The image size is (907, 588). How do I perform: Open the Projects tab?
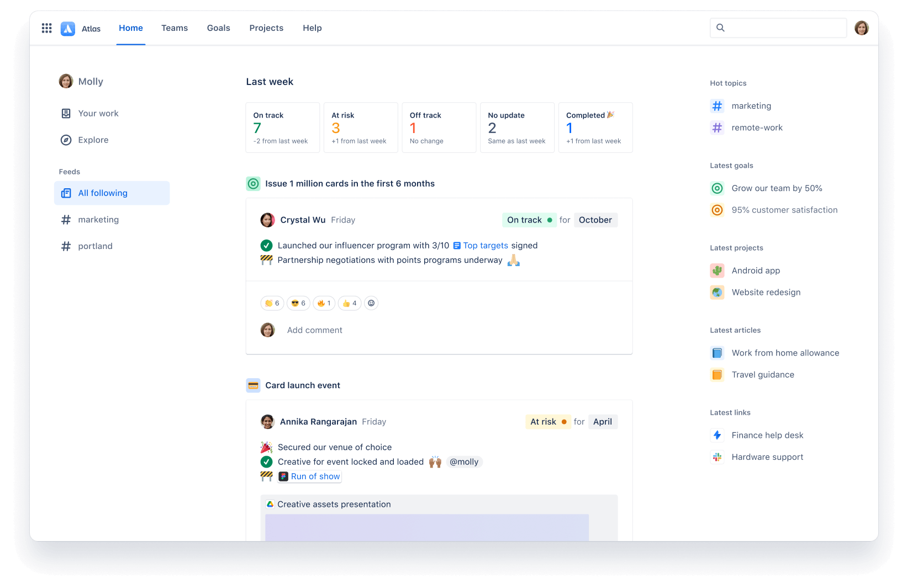[266, 28]
